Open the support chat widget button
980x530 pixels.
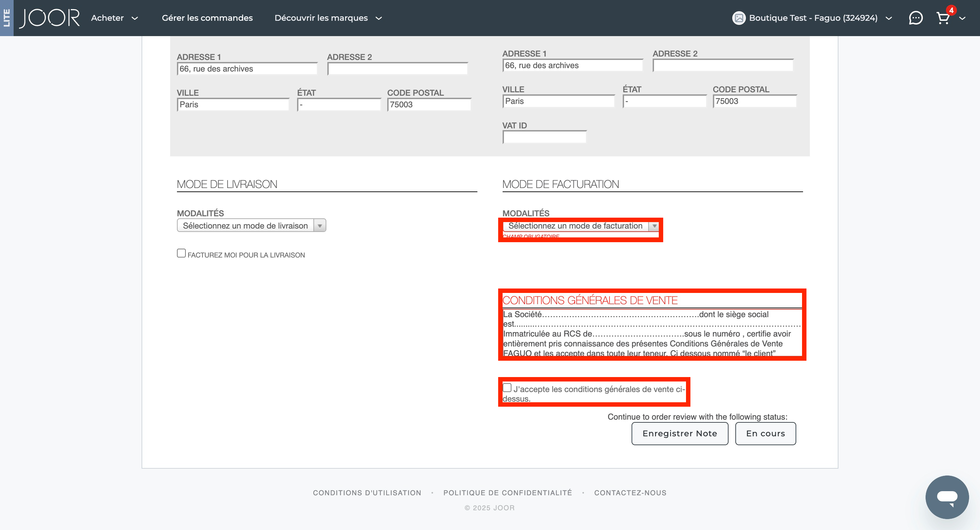947,497
